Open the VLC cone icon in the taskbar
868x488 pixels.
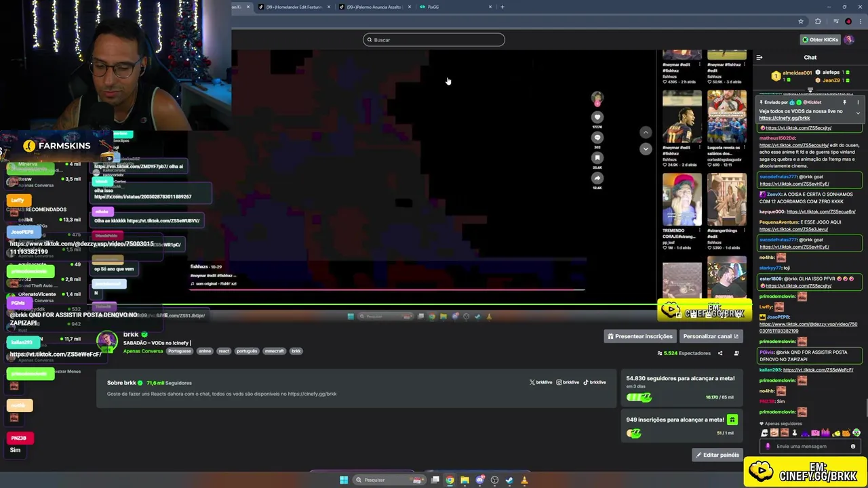(x=524, y=480)
